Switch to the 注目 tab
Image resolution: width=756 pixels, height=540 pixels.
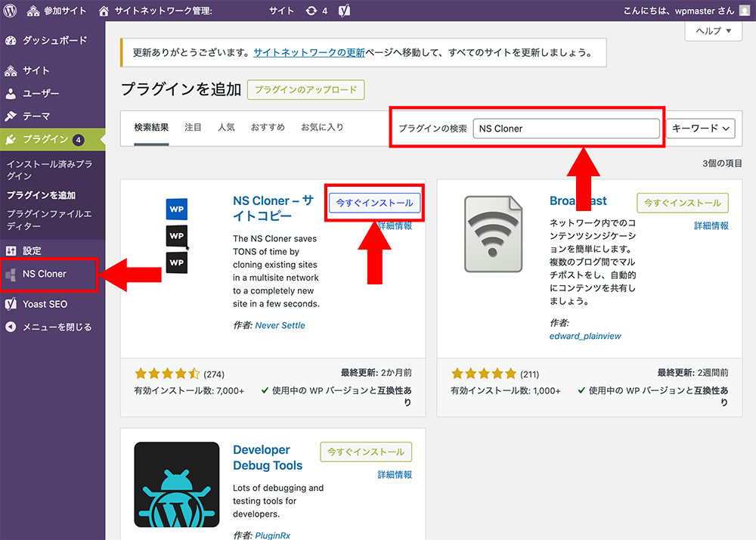(x=193, y=127)
